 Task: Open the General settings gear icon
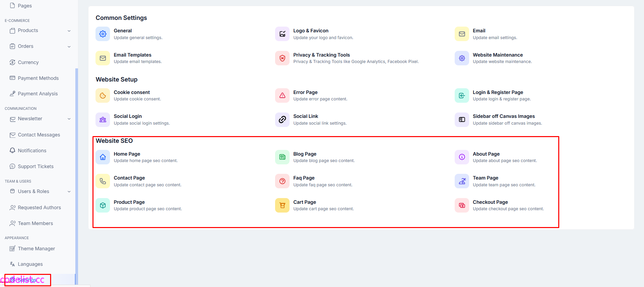pos(103,34)
